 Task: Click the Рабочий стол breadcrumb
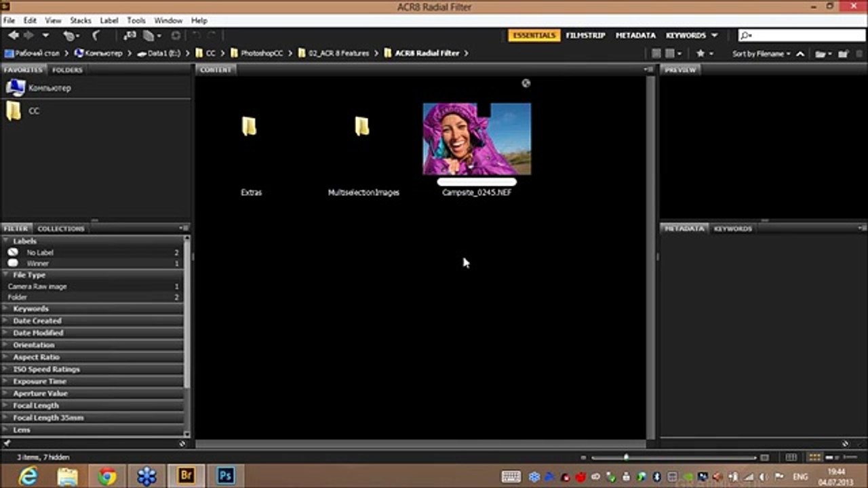click(32, 53)
